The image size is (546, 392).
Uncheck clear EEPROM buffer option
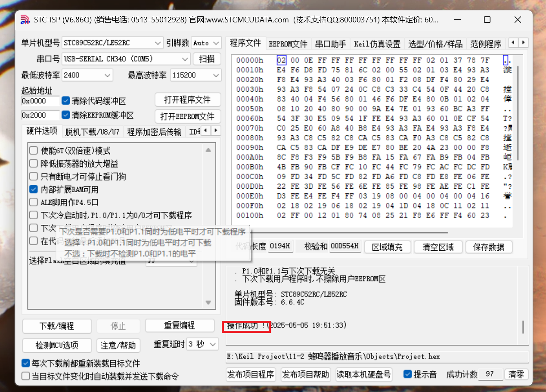click(65, 115)
